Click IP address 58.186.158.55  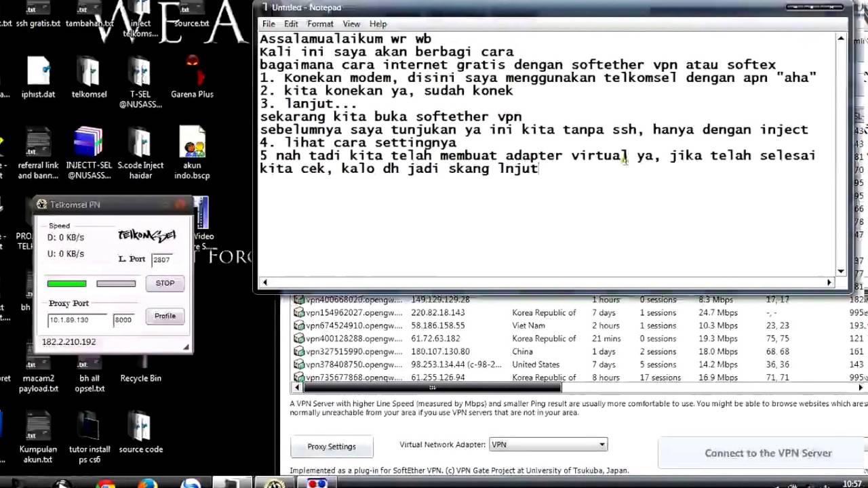point(438,325)
